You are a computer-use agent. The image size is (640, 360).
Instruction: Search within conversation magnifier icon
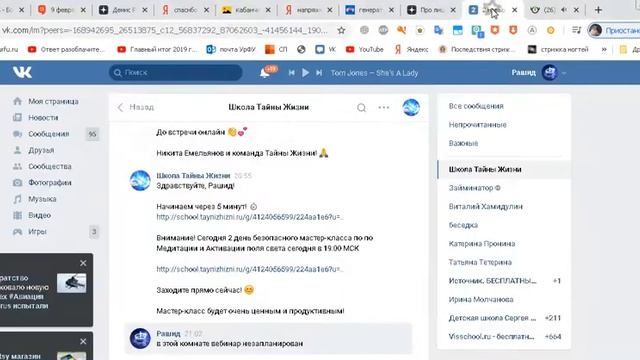(361, 108)
